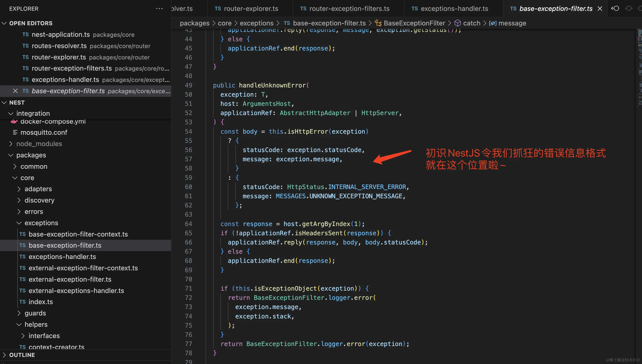Click packages segment in breadcrumb
642x364 pixels.
(194, 23)
